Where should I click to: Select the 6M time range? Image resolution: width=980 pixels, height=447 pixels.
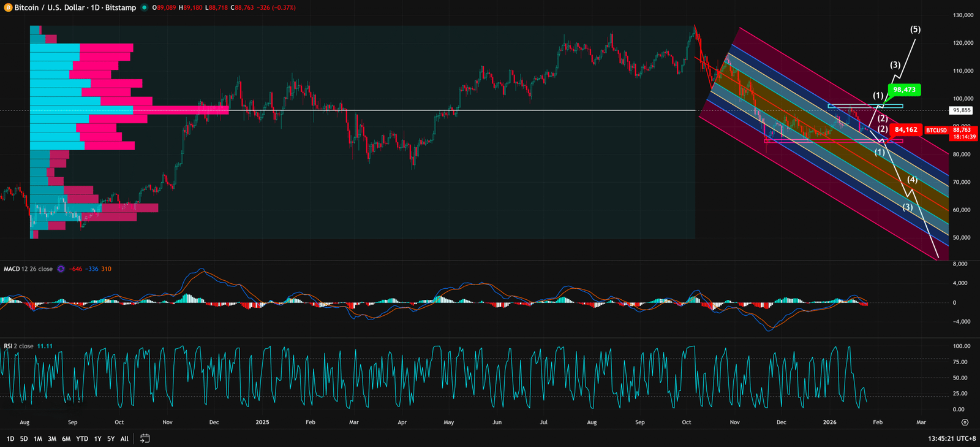point(66,439)
